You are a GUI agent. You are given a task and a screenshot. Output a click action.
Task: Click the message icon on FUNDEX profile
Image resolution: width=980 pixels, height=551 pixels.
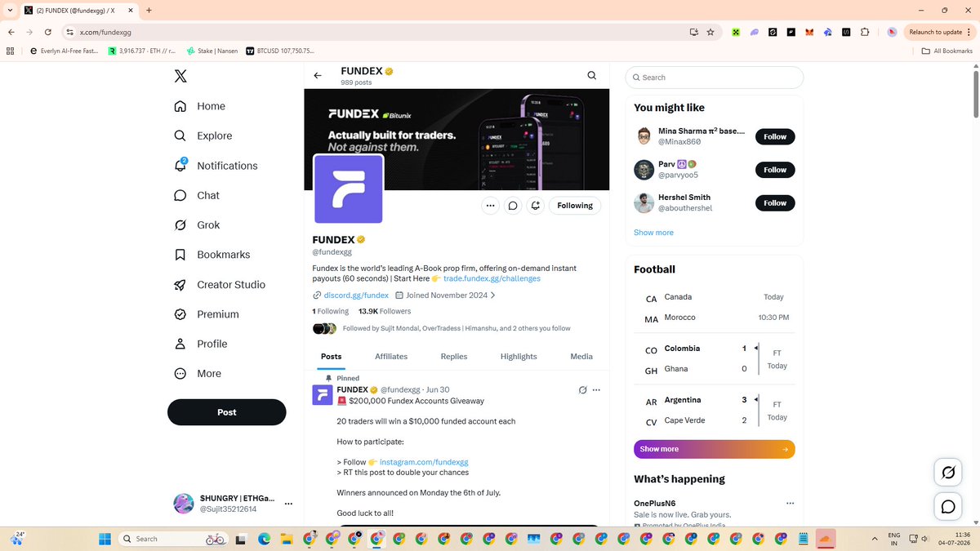tap(513, 206)
